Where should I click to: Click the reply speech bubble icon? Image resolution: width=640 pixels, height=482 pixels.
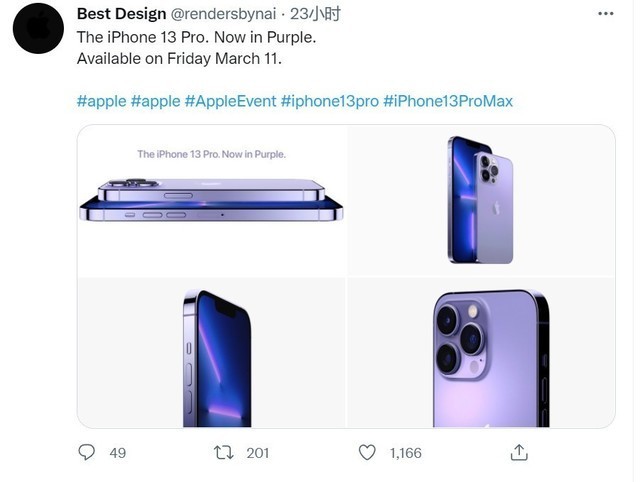pos(87,452)
